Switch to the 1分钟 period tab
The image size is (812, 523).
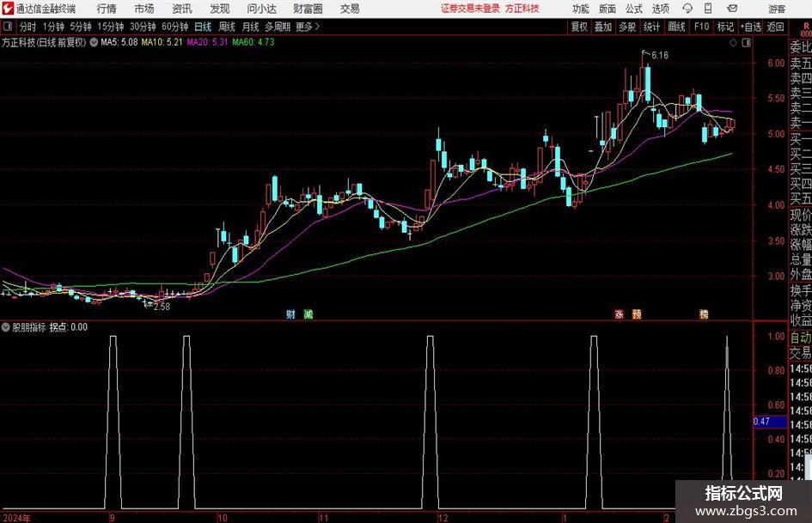[x=52, y=27]
